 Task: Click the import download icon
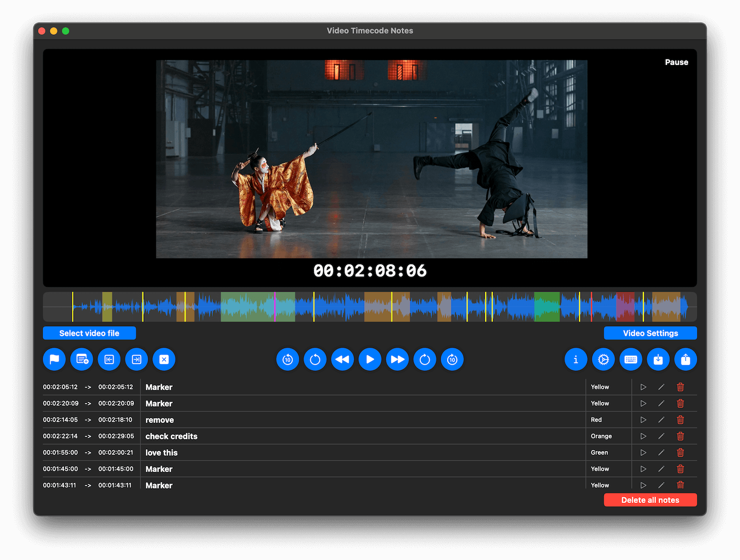point(658,360)
